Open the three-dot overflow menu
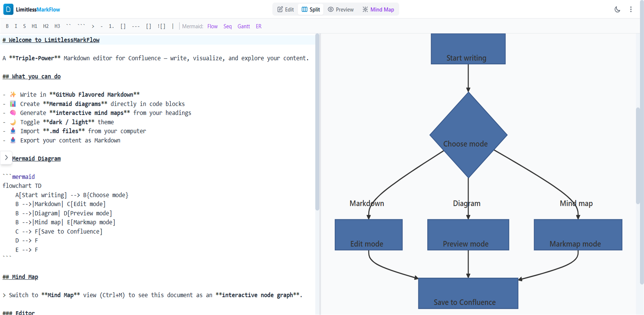 (631, 9)
